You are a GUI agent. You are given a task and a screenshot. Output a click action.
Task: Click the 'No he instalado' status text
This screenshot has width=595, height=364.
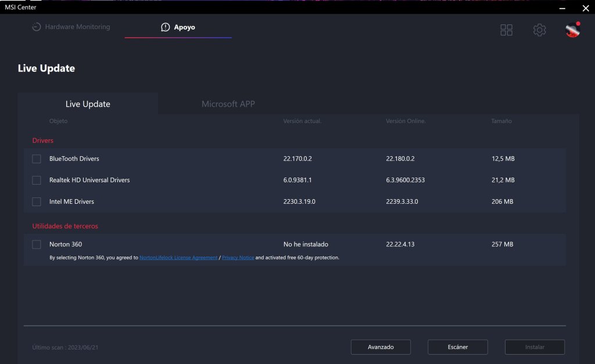click(x=306, y=244)
